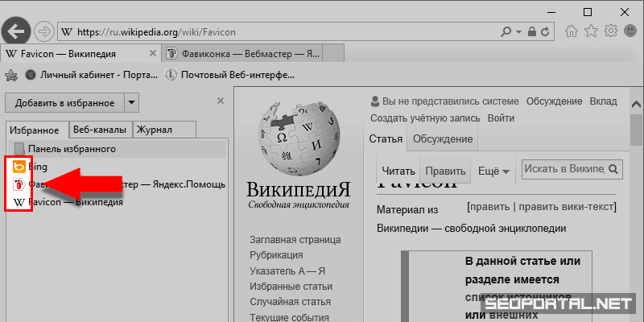Click the Bing favicon in the favorites list
Screen dimensions: 644x322
coord(19,167)
